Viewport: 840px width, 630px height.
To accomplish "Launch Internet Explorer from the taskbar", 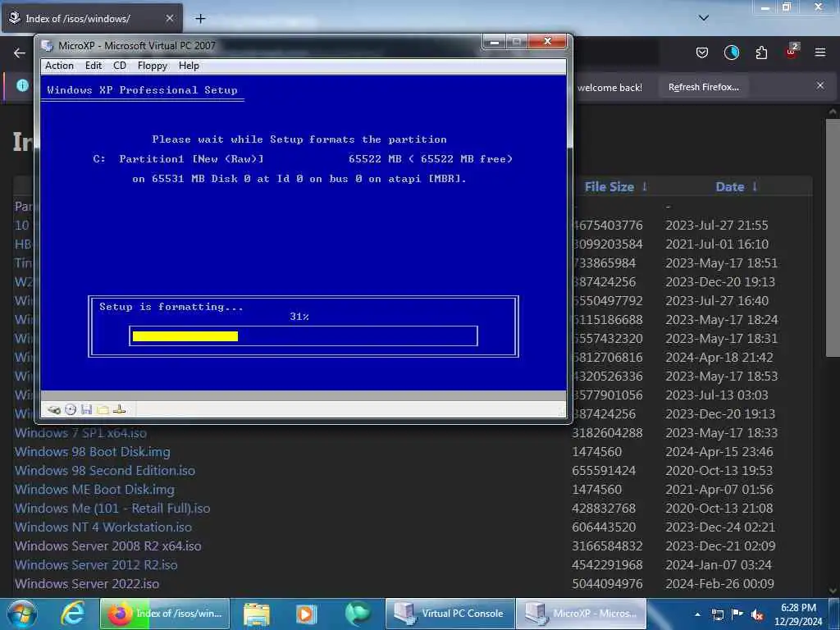I will point(72,614).
